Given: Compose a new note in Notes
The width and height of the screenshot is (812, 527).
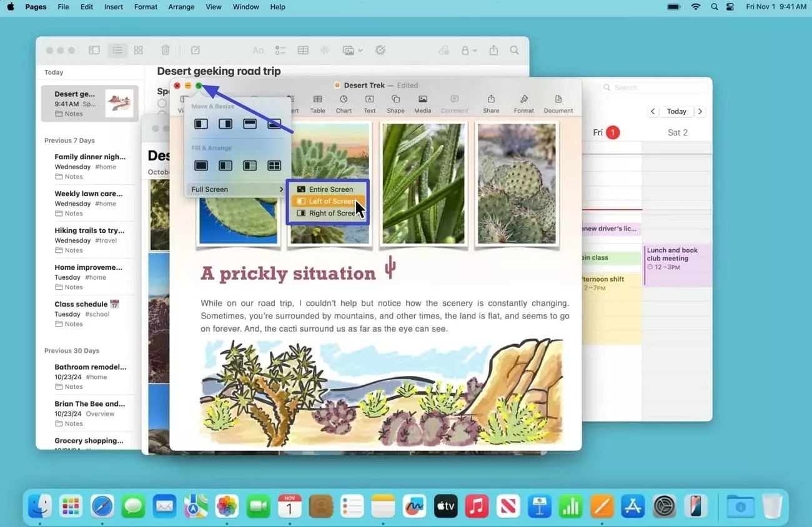Looking at the screenshot, I should coord(196,51).
